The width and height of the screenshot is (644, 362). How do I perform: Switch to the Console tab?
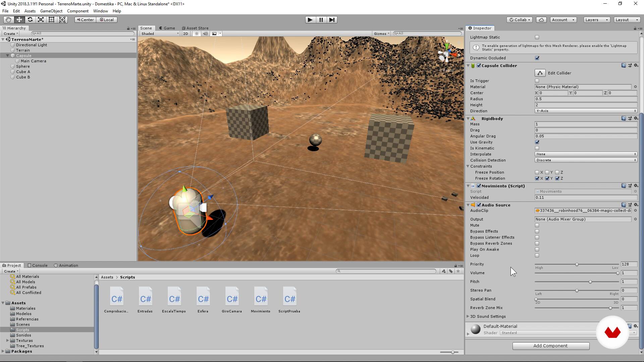tap(38, 265)
